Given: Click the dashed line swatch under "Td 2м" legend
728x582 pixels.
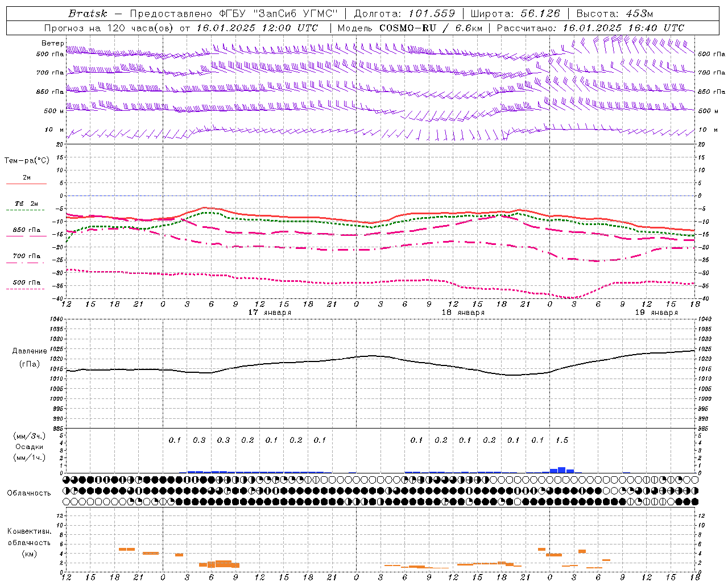Looking at the screenshot, I should pos(25,210).
